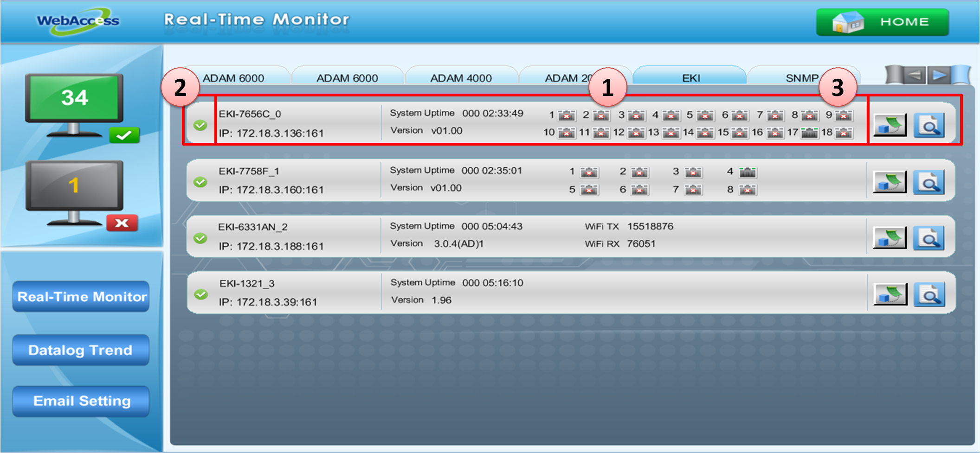The width and height of the screenshot is (980, 453).
Task: Open the HOME button
Action: tap(882, 22)
